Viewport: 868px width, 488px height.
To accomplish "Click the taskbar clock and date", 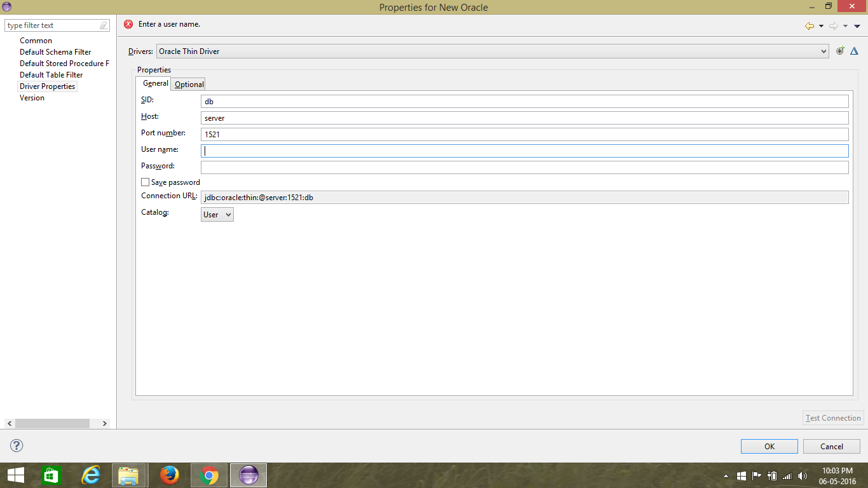I will pyautogui.click(x=837, y=475).
